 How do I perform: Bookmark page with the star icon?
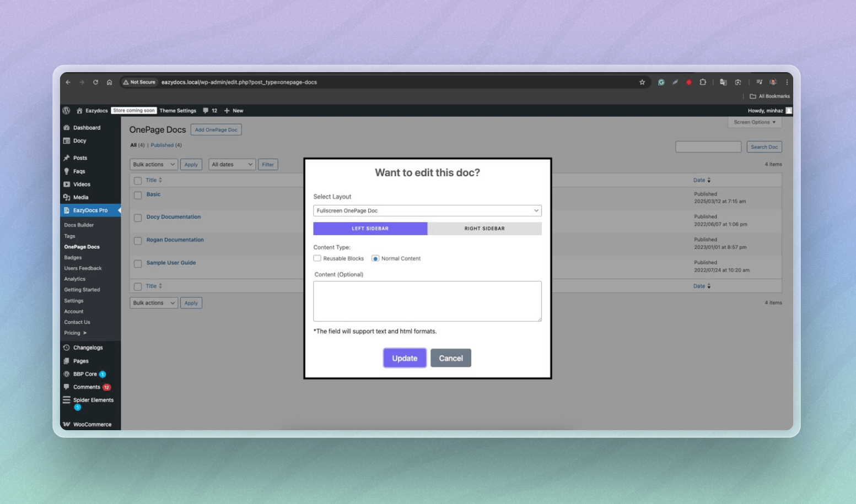point(642,82)
